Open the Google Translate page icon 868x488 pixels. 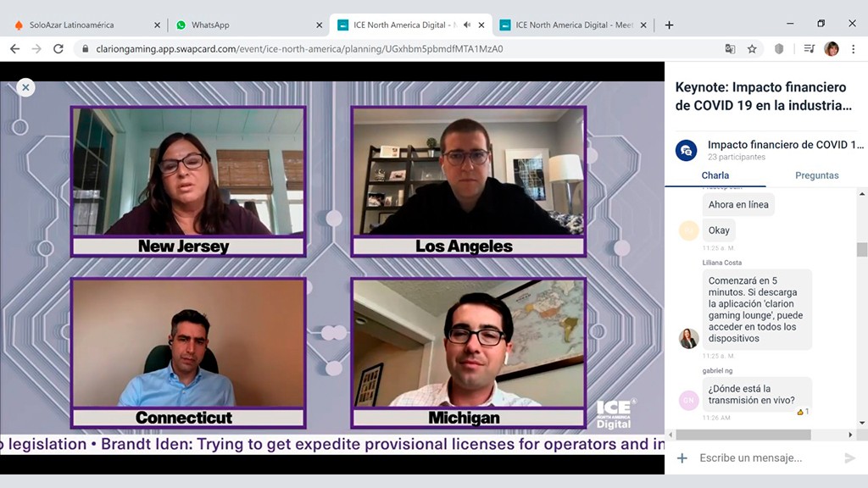point(730,49)
